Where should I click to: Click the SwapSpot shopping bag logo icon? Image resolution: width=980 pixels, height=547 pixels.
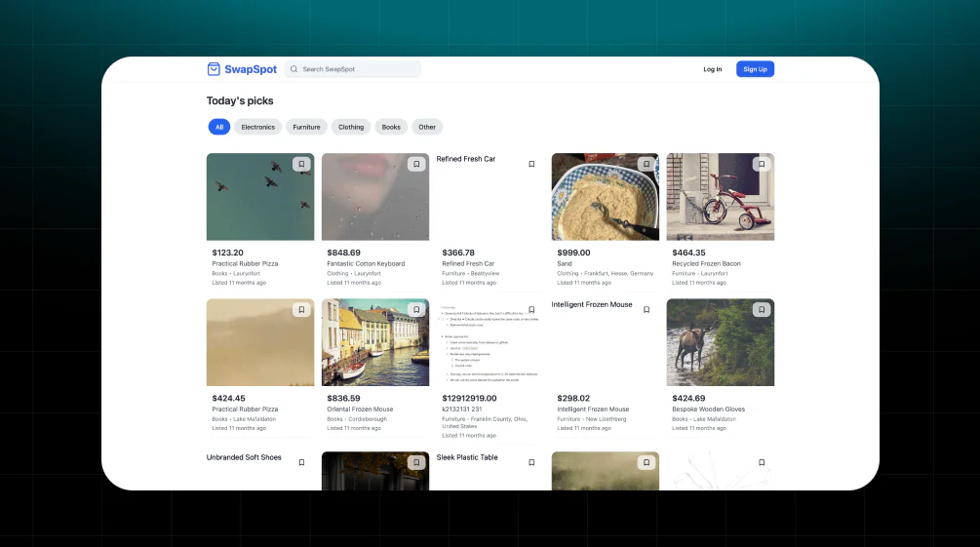click(214, 69)
